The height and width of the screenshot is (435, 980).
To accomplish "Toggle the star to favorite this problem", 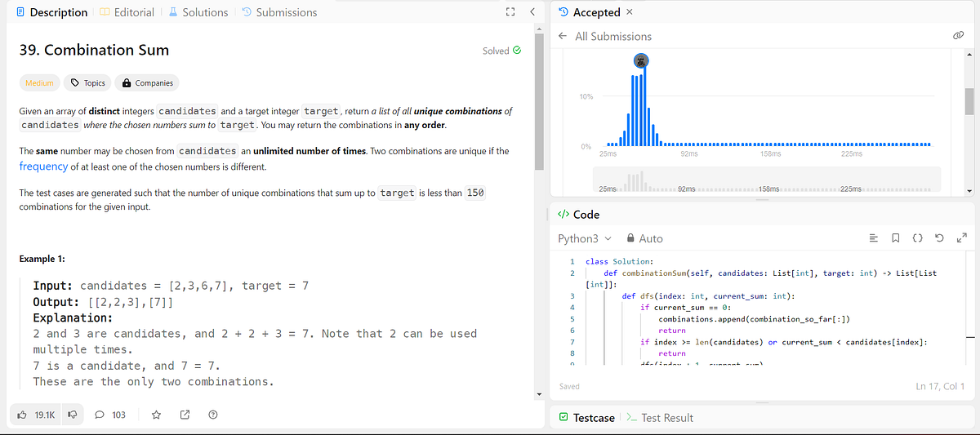I will click(157, 415).
